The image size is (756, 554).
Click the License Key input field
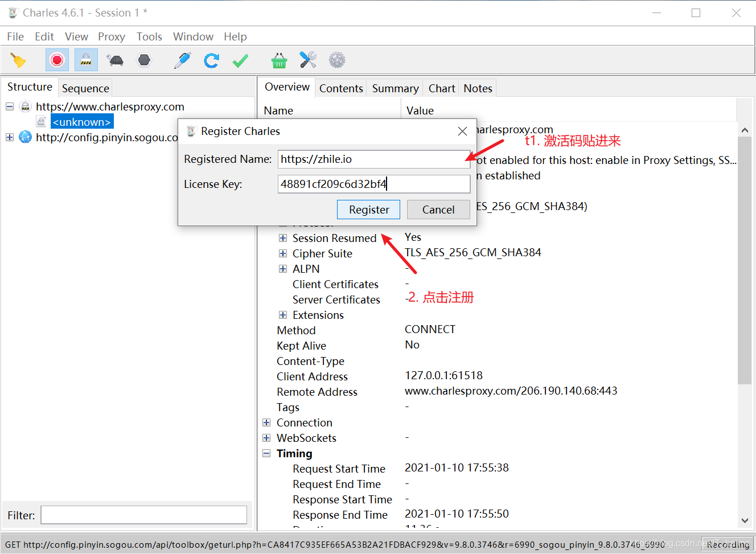374,184
